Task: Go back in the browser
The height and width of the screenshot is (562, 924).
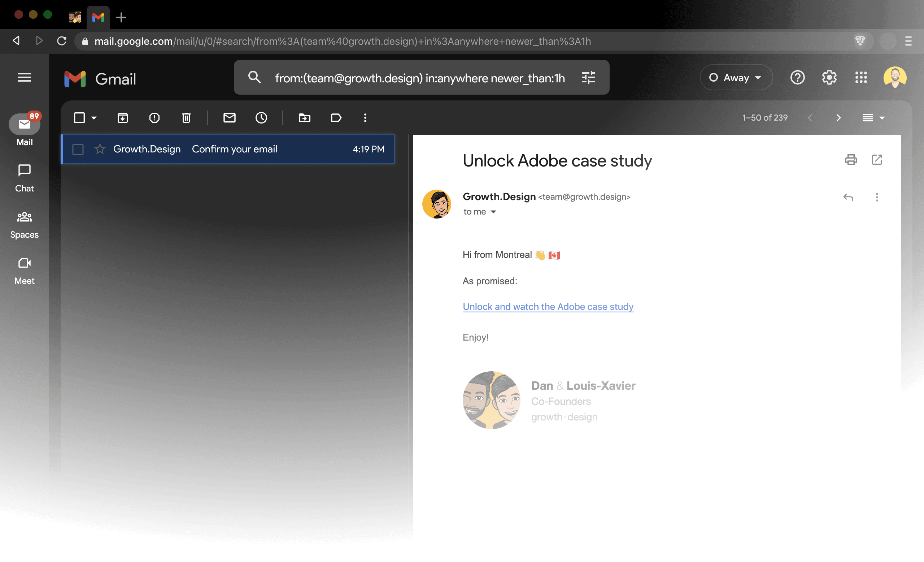Action: (x=16, y=40)
